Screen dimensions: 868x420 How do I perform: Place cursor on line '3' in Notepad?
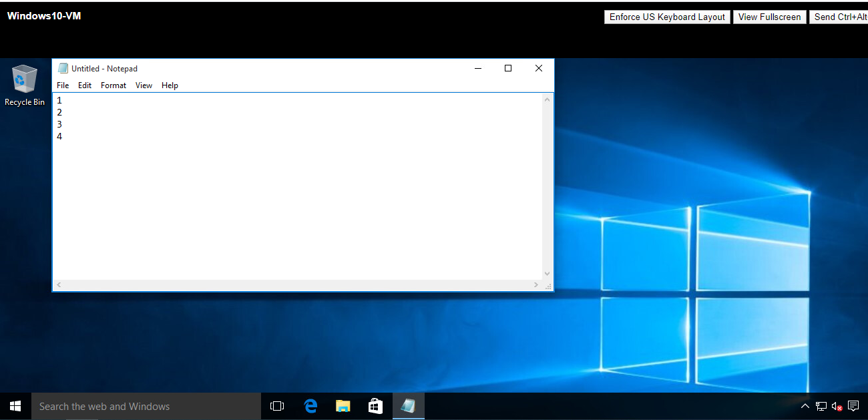(59, 124)
